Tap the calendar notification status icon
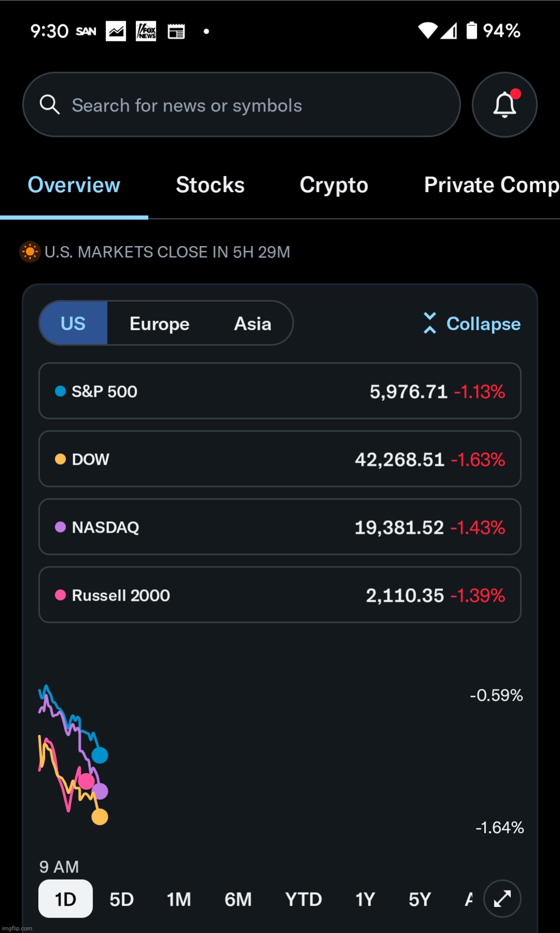560x933 pixels. click(176, 32)
